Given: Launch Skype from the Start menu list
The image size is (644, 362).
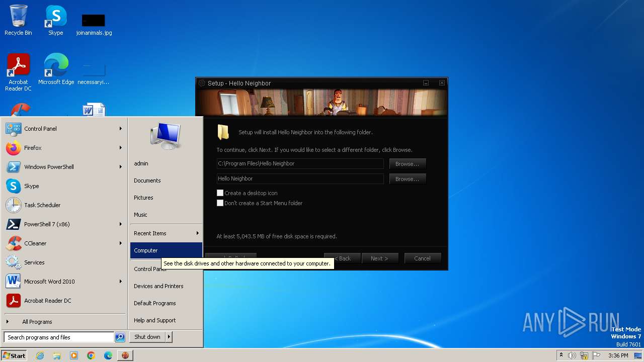Looking at the screenshot, I should pyautogui.click(x=64, y=186).
